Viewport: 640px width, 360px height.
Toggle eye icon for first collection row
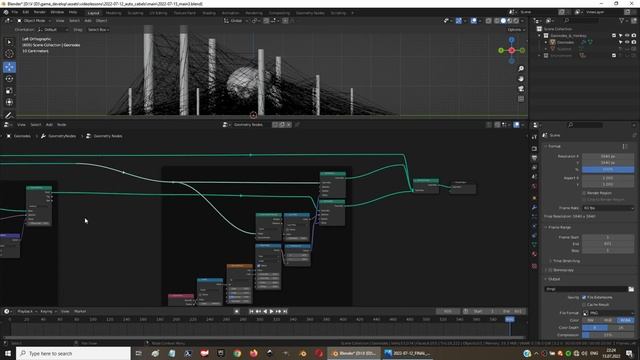pyautogui.click(x=627, y=36)
